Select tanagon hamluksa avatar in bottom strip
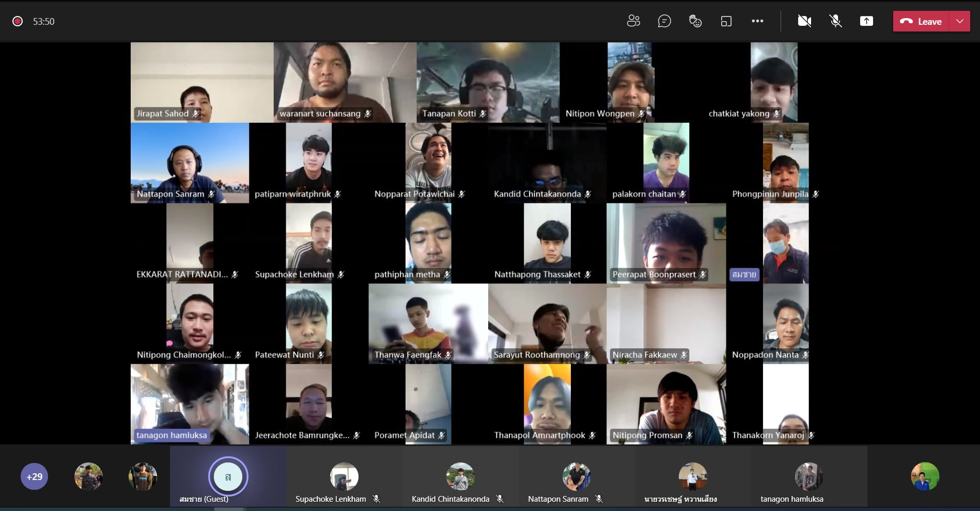The image size is (980, 511). pos(809,476)
